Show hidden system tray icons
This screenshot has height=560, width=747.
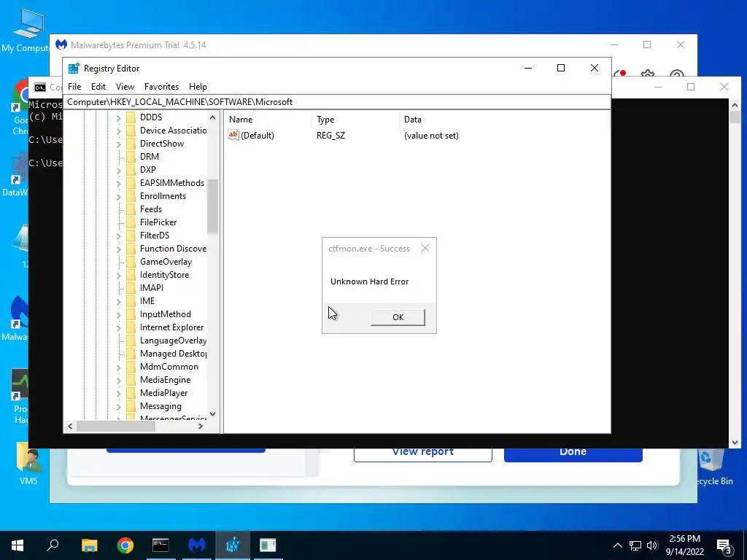(x=617, y=545)
